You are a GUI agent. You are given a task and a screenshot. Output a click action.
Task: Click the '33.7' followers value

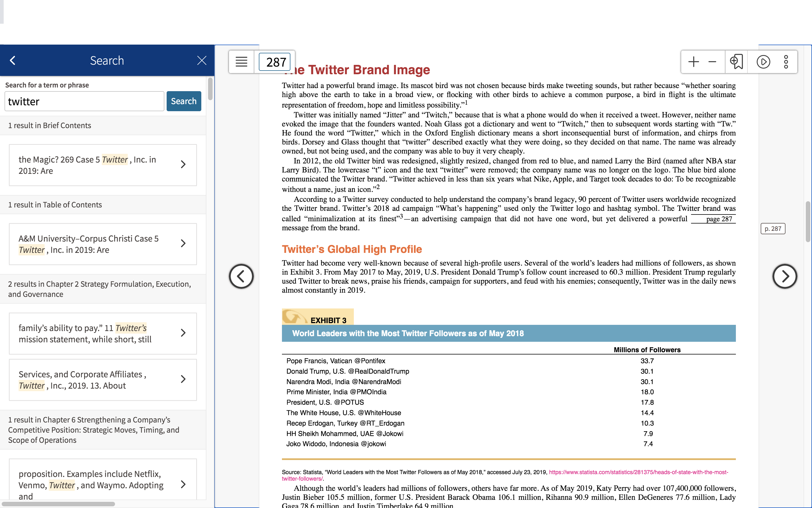pos(647,361)
